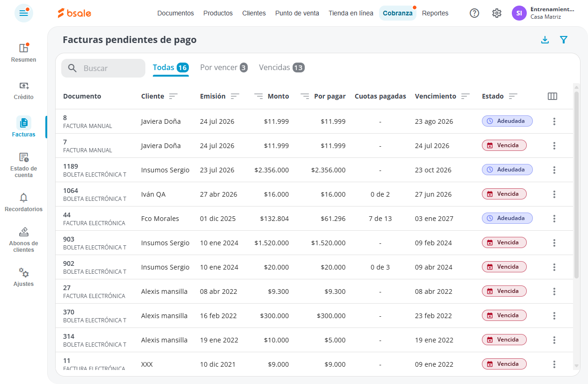
Task: Open the Reportes menu
Action: 435,13
